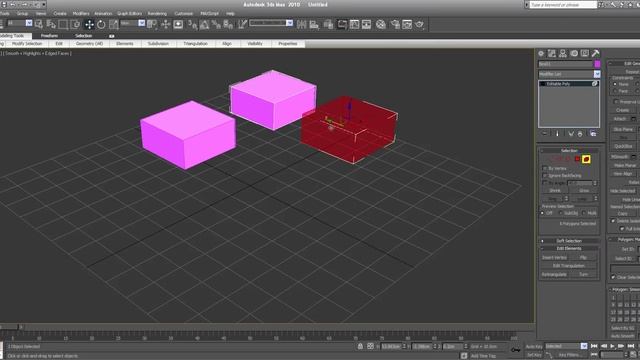Open the Display panel tab icon
Viewport: 640px width, 360px height.
pyautogui.click(x=585, y=53)
